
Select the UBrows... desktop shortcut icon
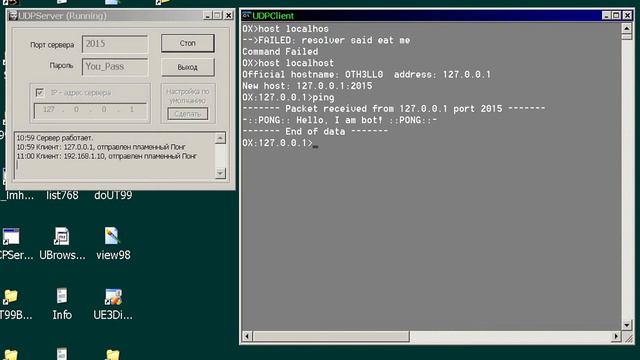pos(62,236)
